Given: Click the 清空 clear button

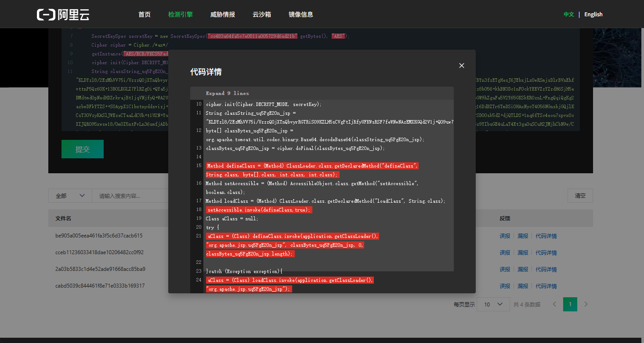Looking at the screenshot, I should [x=580, y=196].
